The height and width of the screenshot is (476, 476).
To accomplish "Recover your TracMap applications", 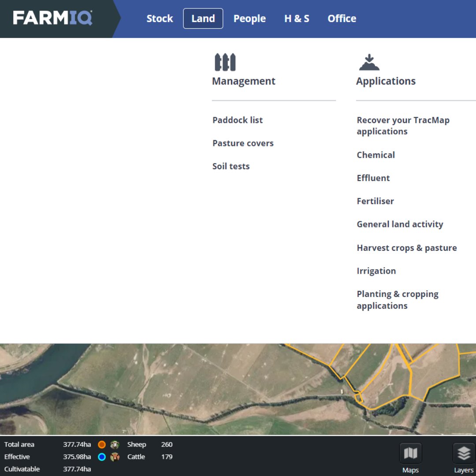I will pos(402,126).
